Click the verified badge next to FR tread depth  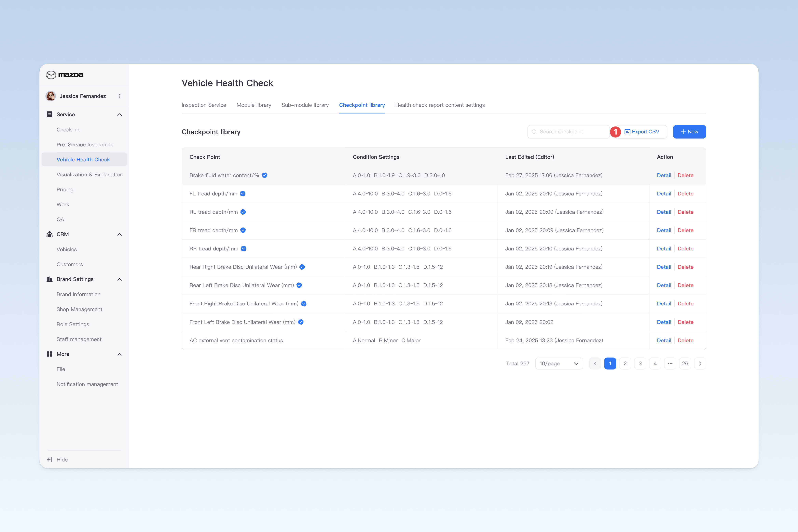click(243, 230)
